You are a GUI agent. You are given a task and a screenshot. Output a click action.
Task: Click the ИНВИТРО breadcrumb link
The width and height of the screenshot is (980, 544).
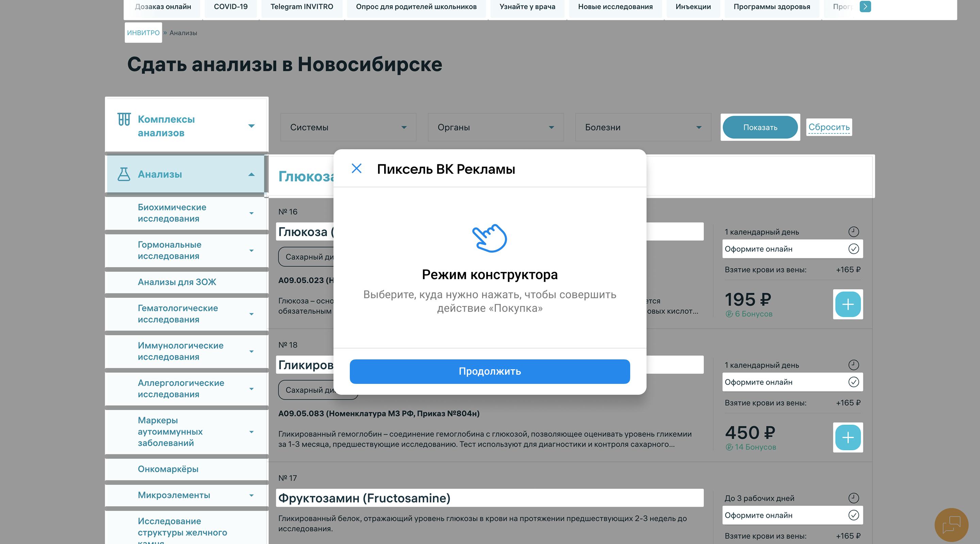click(143, 33)
